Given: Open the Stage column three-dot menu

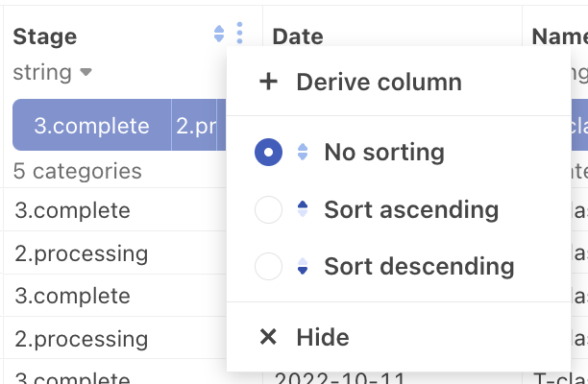Looking at the screenshot, I should pyautogui.click(x=239, y=35).
